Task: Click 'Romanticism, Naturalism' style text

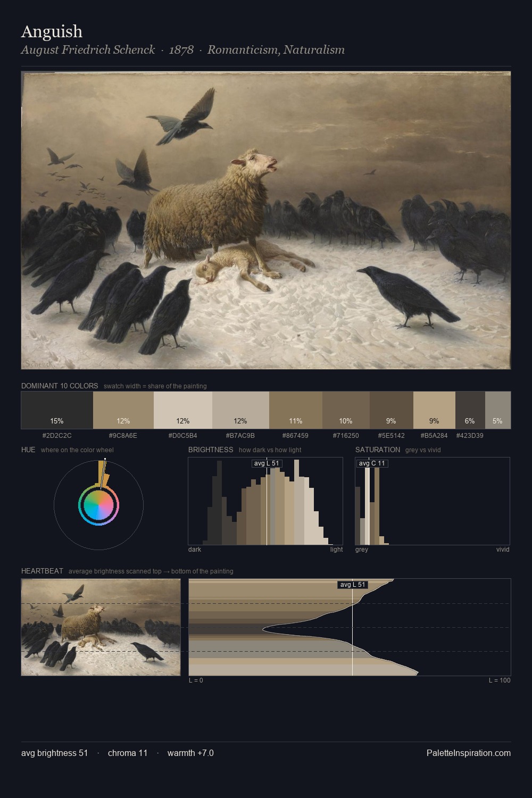Action: 276,50
